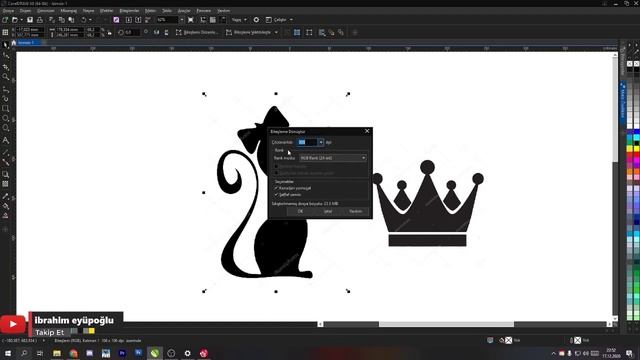Image resolution: width=640 pixels, height=360 pixels.
Task: Click the Cut icon in toolbar
Action: pos(52,20)
